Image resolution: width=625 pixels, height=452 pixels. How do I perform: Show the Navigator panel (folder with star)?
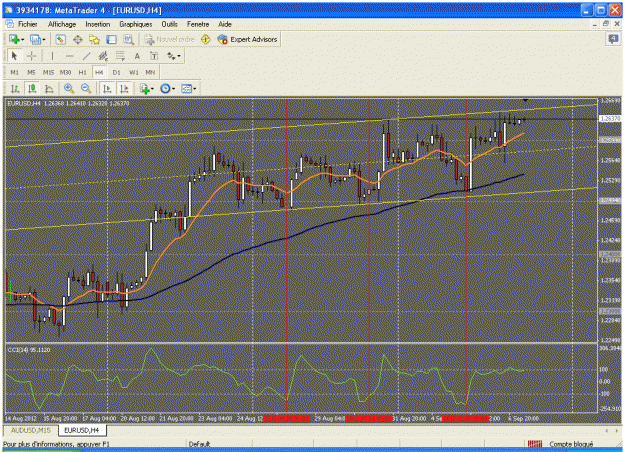click(94, 39)
